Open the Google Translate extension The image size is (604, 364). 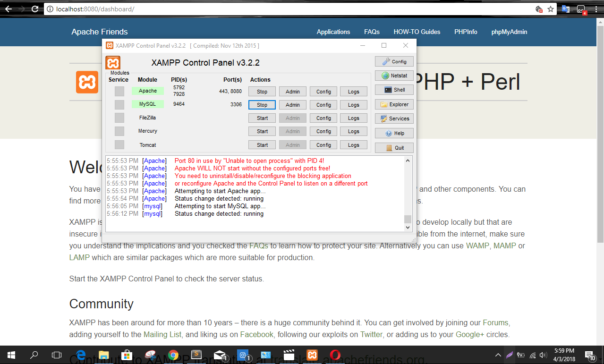pos(565,9)
